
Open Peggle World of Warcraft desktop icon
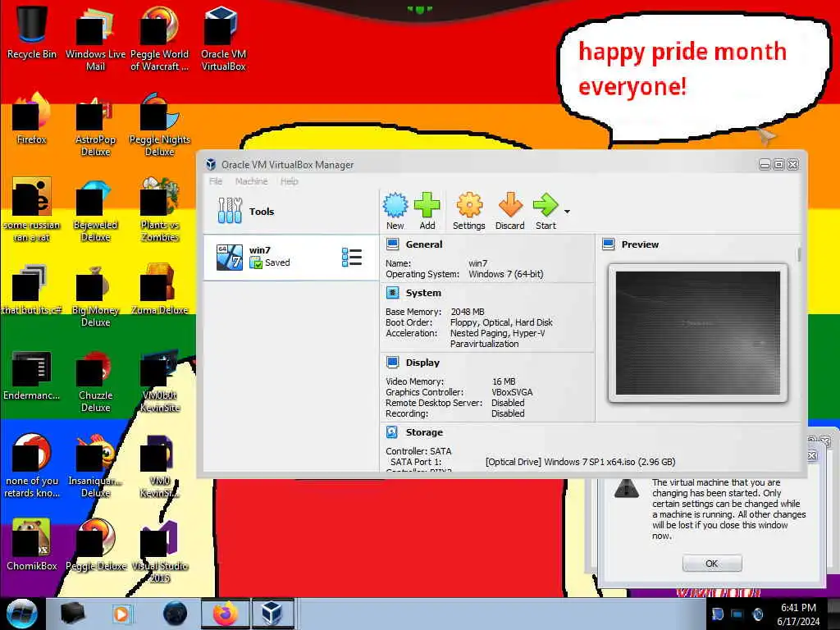pos(159,39)
